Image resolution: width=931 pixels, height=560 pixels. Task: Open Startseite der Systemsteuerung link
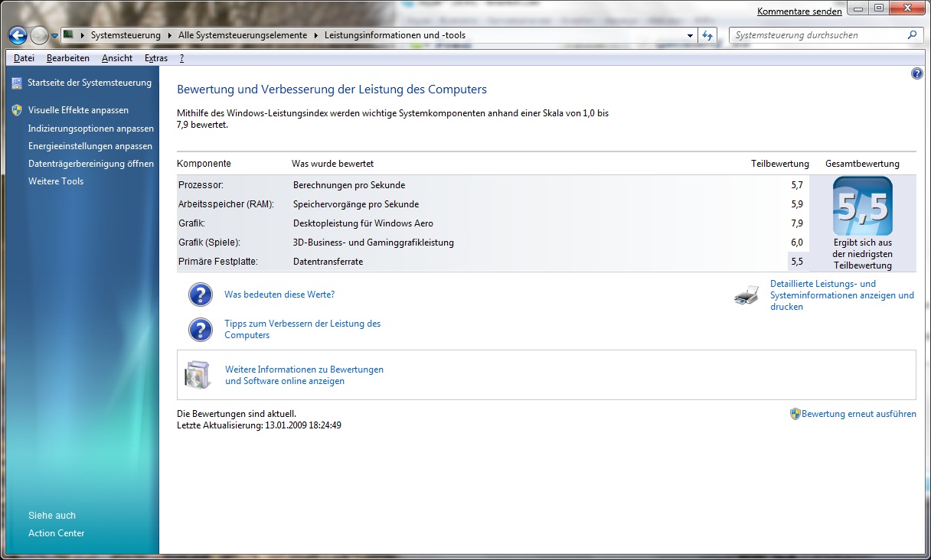coord(90,83)
